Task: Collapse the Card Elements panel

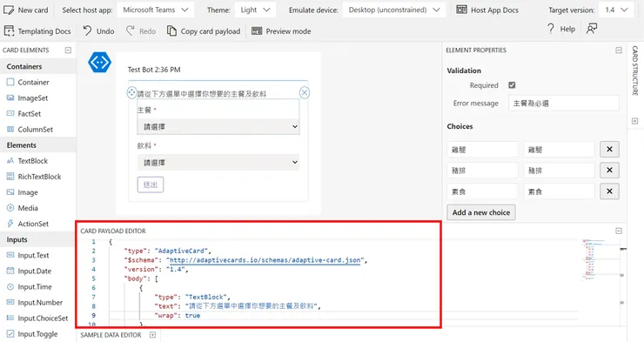Action: coord(68,50)
